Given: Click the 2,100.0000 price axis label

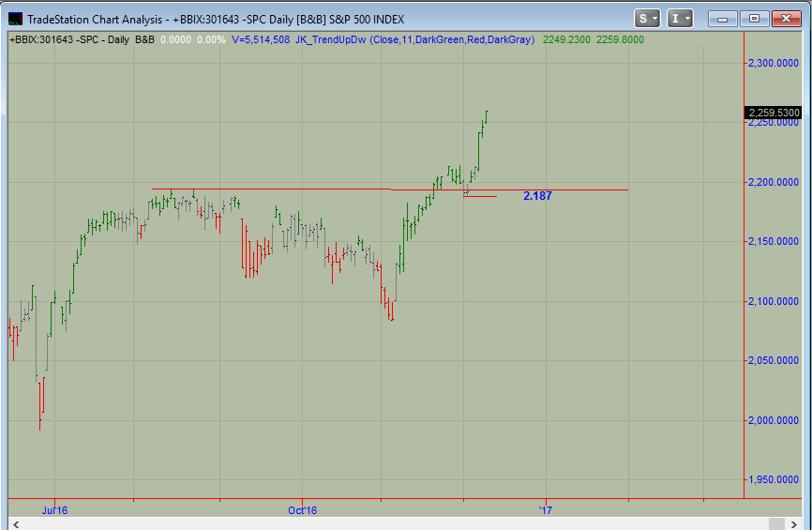Looking at the screenshot, I should (774, 301).
